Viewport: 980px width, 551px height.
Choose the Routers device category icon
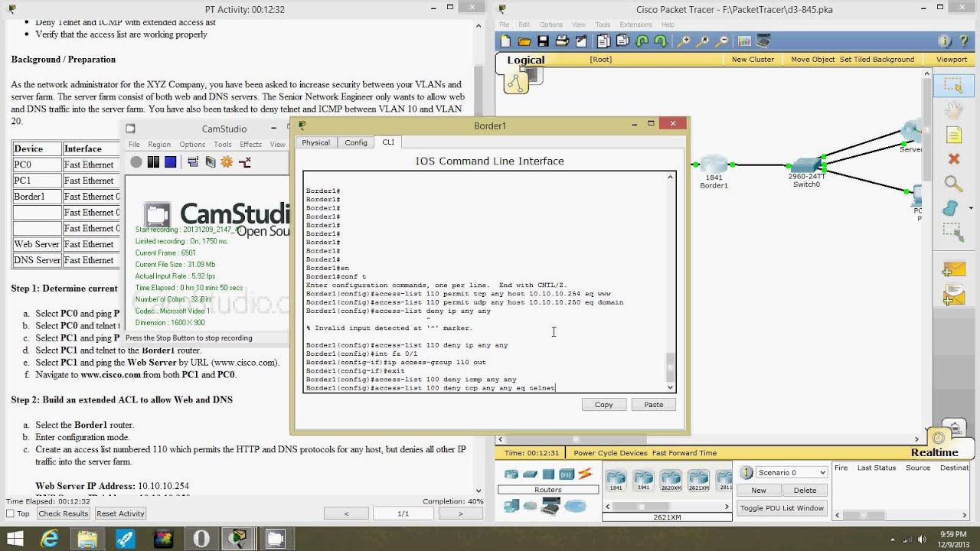511,474
